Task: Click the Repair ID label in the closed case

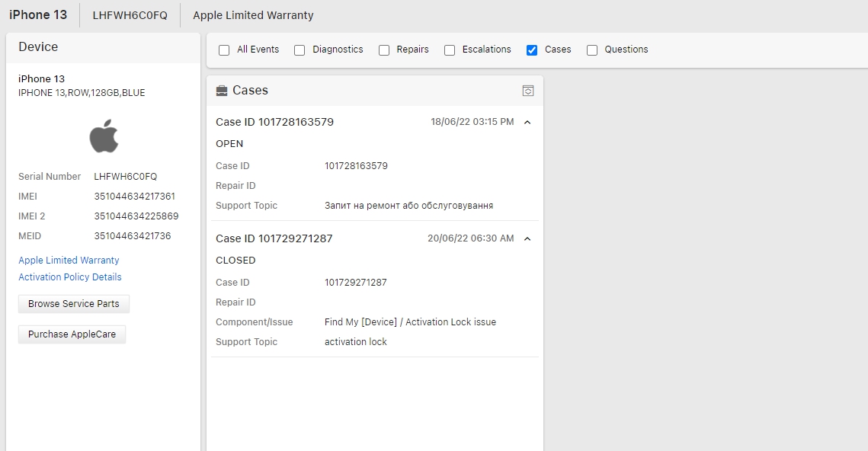Action: (235, 302)
